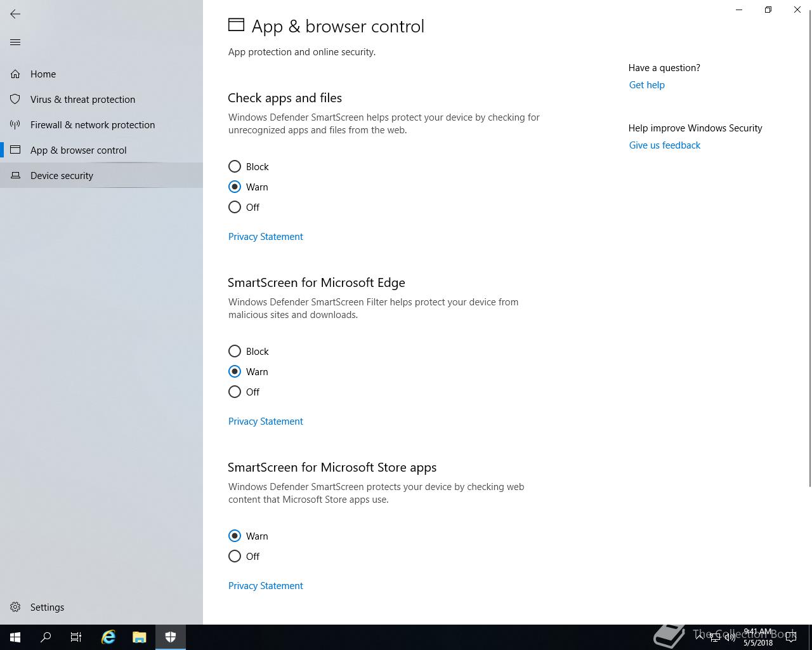Screen dimensions: 812x650
Task: Click the Have a question? text
Action: tap(664, 68)
